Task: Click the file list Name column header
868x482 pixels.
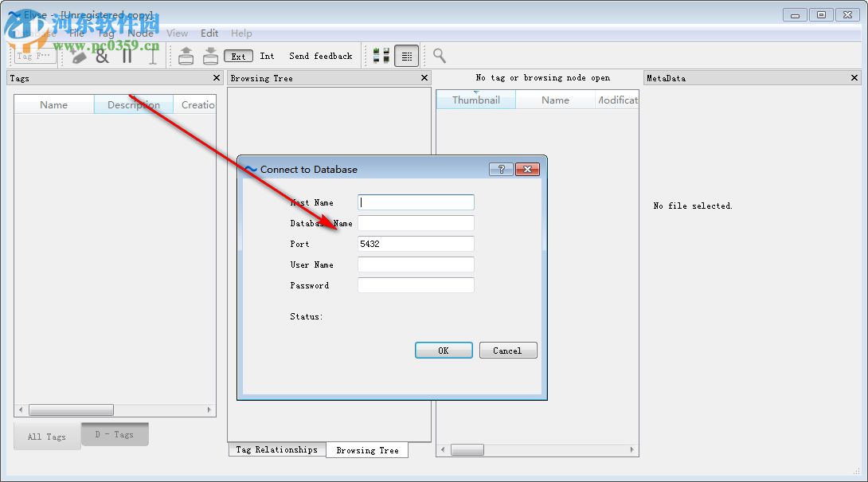Action: pyautogui.click(x=555, y=100)
